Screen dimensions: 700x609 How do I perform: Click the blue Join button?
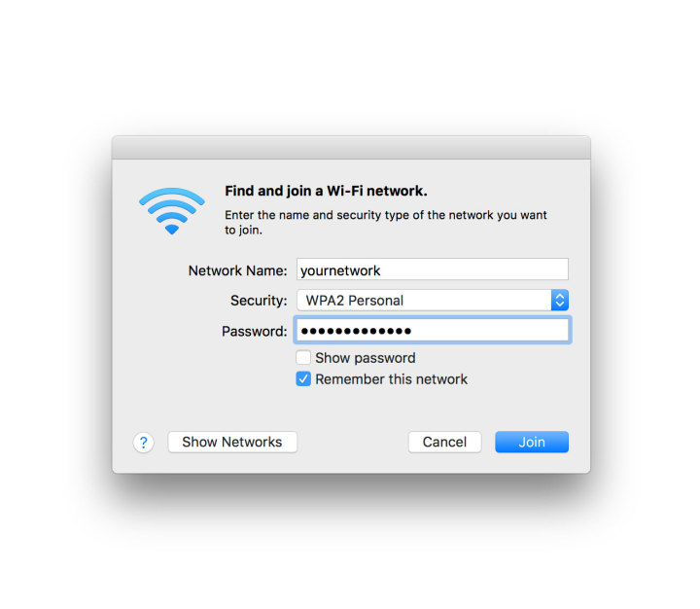[x=532, y=442]
